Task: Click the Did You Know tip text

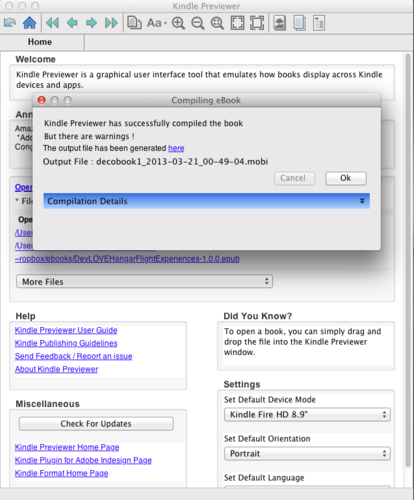Action: tap(302, 342)
